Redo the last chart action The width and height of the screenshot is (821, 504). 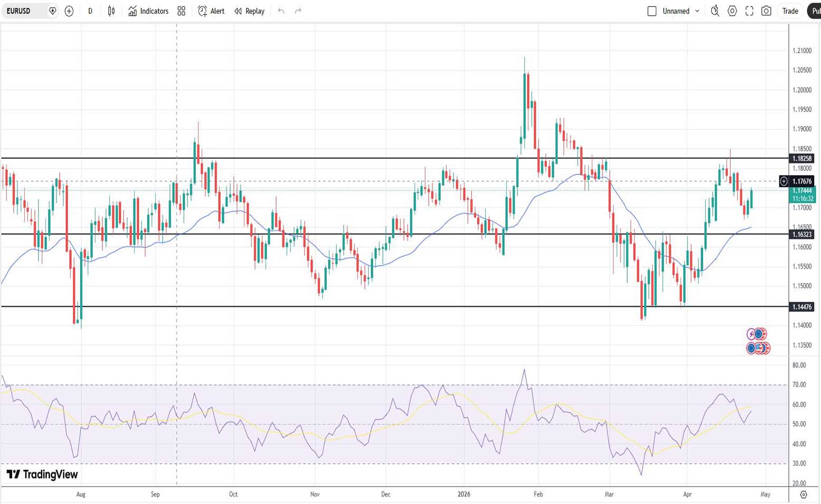pos(298,11)
